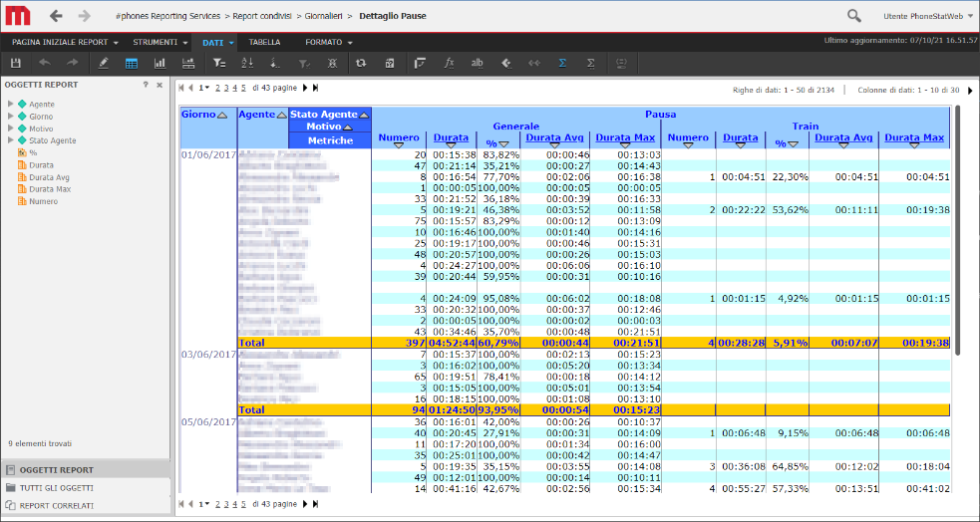Click Report condivisi breadcrumb link

click(x=262, y=16)
